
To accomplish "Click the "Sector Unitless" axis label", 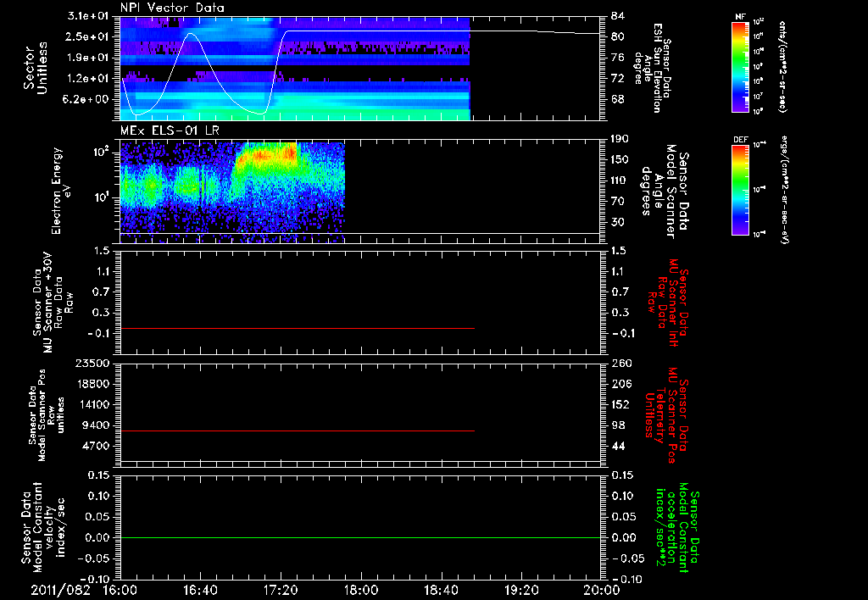I will click(x=36, y=68).
